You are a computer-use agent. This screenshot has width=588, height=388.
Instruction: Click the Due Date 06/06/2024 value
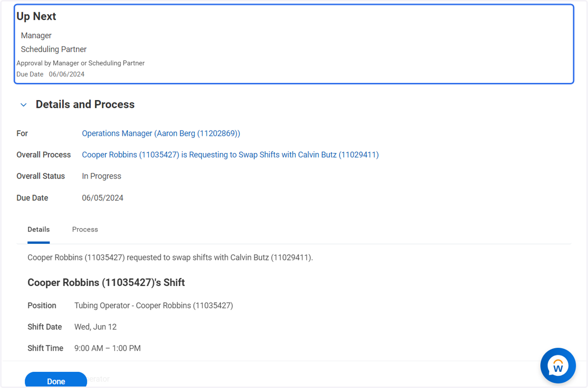(x=67, y=75)
